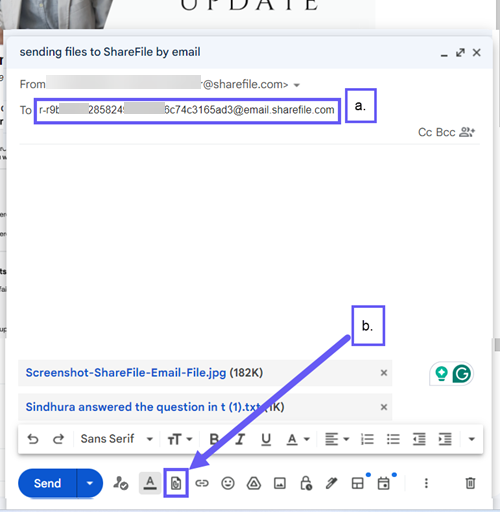Open more options three-dot menu
The width and height of the screenshot is (500, 512).
pos(426,483)
